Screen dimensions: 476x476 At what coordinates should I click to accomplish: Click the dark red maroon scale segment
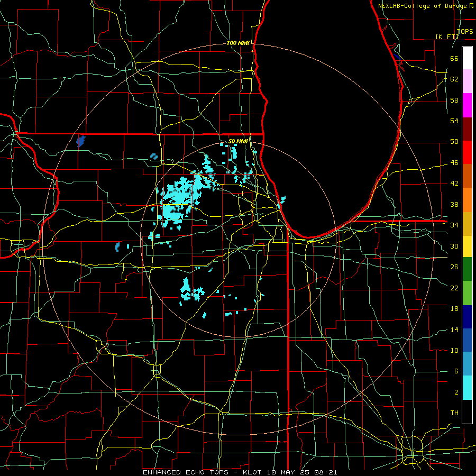467,129
